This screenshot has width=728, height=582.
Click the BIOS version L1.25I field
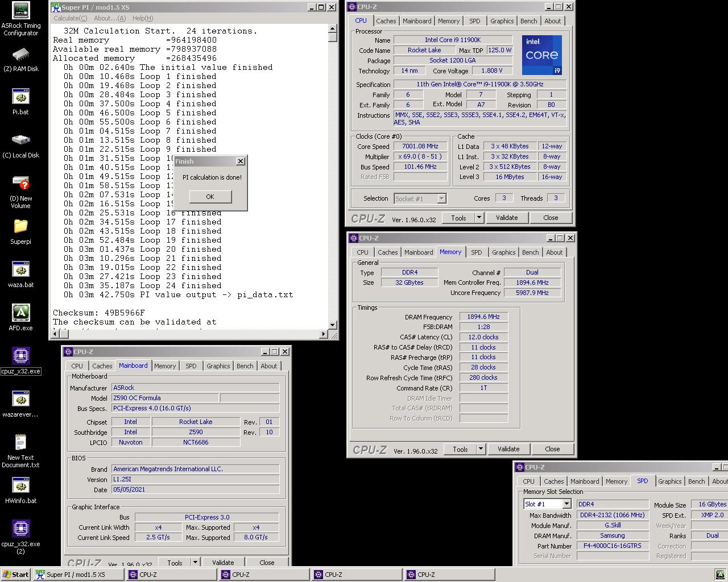point(195,479)
